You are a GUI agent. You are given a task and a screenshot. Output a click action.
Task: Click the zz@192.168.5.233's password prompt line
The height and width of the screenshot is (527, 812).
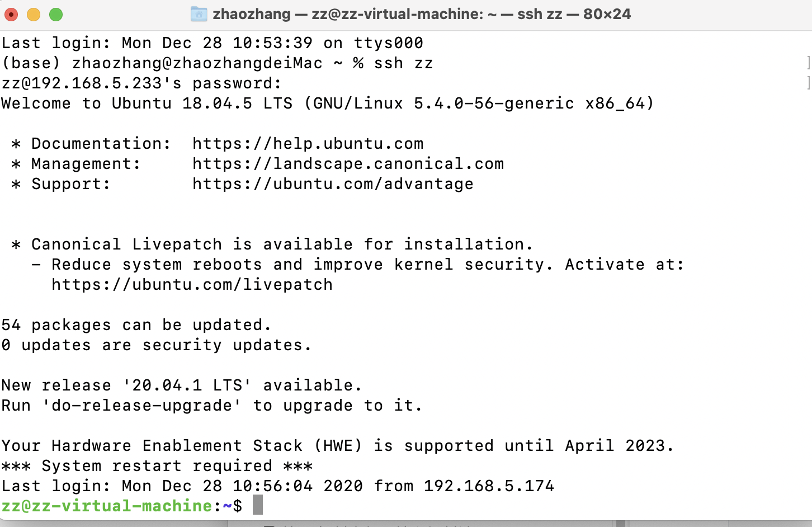point(141,83)
